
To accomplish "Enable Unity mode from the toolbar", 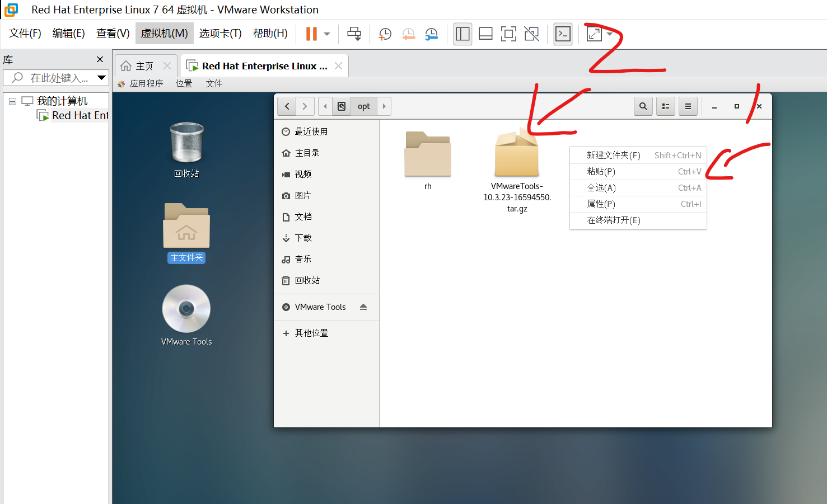I will (531, 34).
